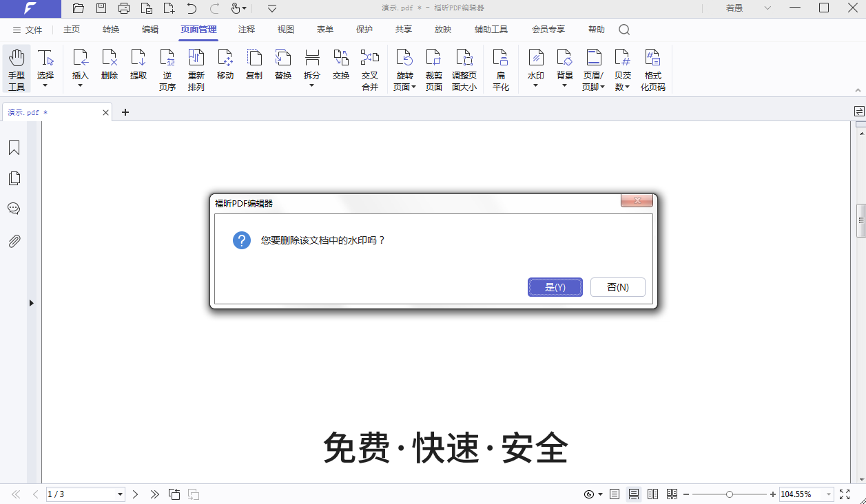
Task: Open the File (文件) menu
Action: pos(28,30)
